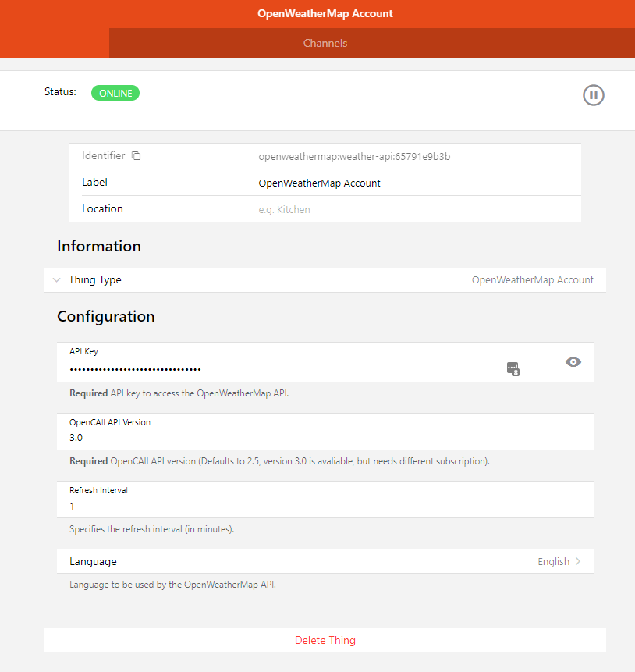Select the identifier text openweathermap:weather-api:65791e9b3b
The height and width of the screenshot is (672, 635).
354,156
